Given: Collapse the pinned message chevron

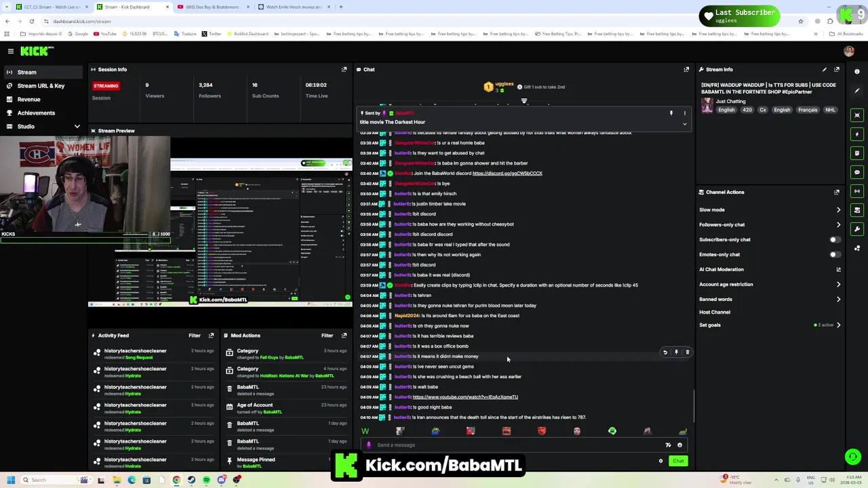Looking at the screenshot, I should (x=684, y=124).
